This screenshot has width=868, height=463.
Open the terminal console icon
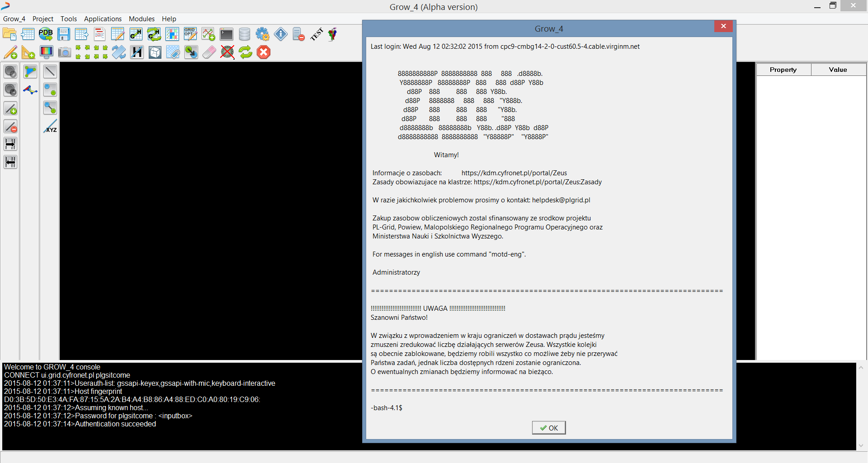click(226, 34)
